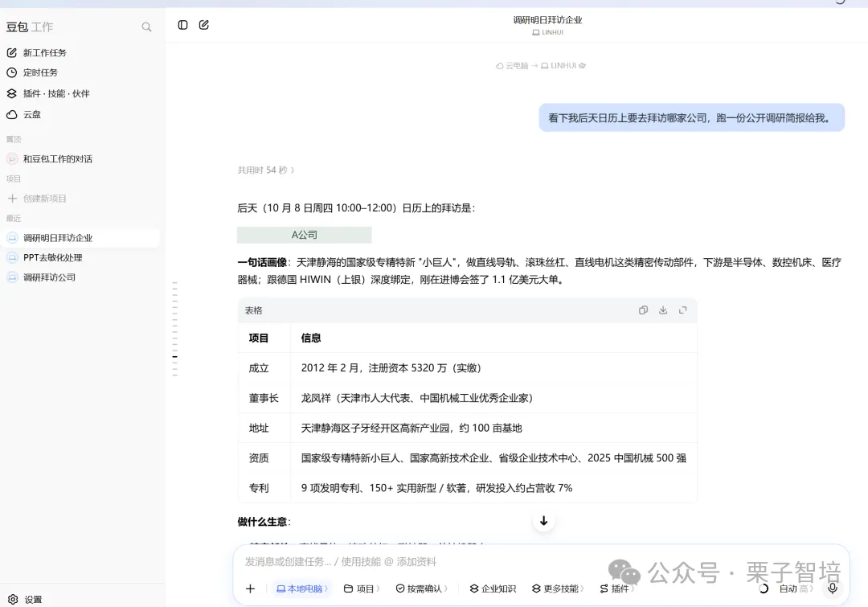Open pinned chat 和豆包工作的对话
The width and height of the screenshot is (868, 607).
[x=50, y=159]
